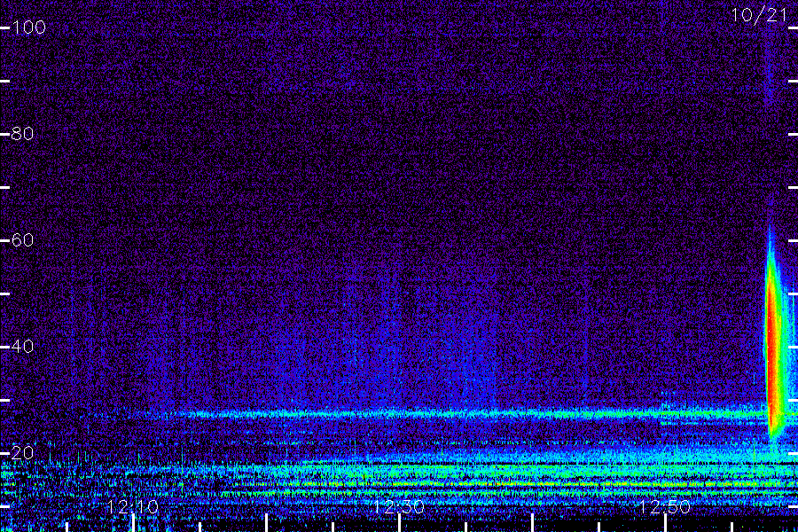This screenshot has height=532, width=798.
Task: Click the 12:30 time label
Action: pos(399,507)
